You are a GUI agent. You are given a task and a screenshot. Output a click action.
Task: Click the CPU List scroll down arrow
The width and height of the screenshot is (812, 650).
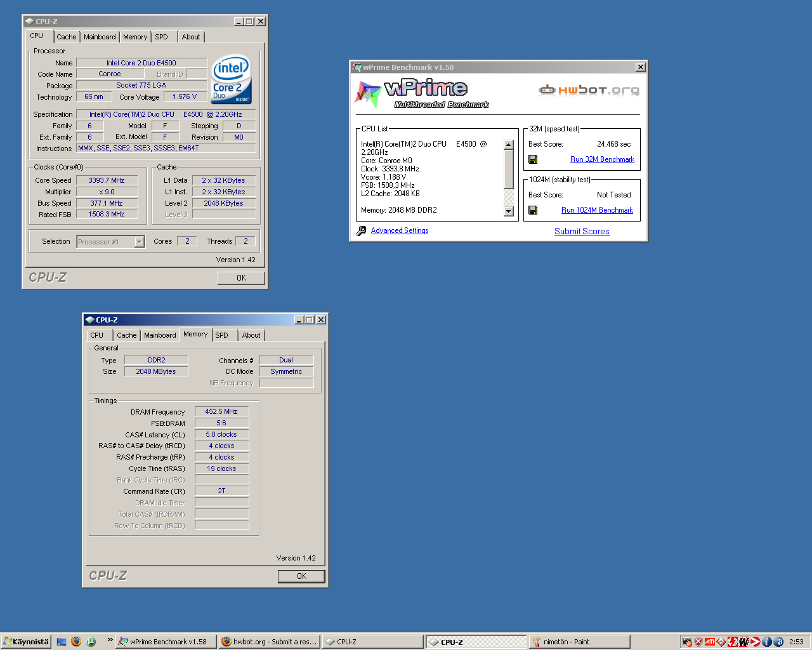(508, 211)
